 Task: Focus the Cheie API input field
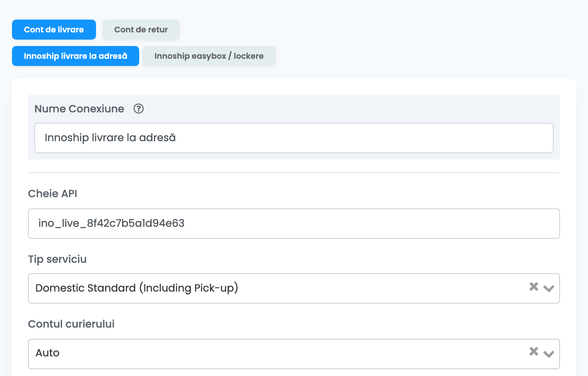point(294,224)
